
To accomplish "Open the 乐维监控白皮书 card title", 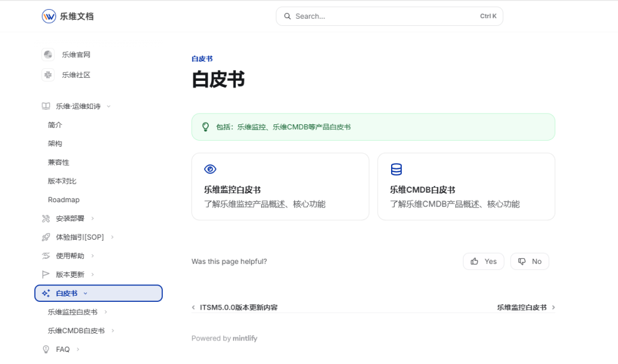I will click(x=232, y=190).
